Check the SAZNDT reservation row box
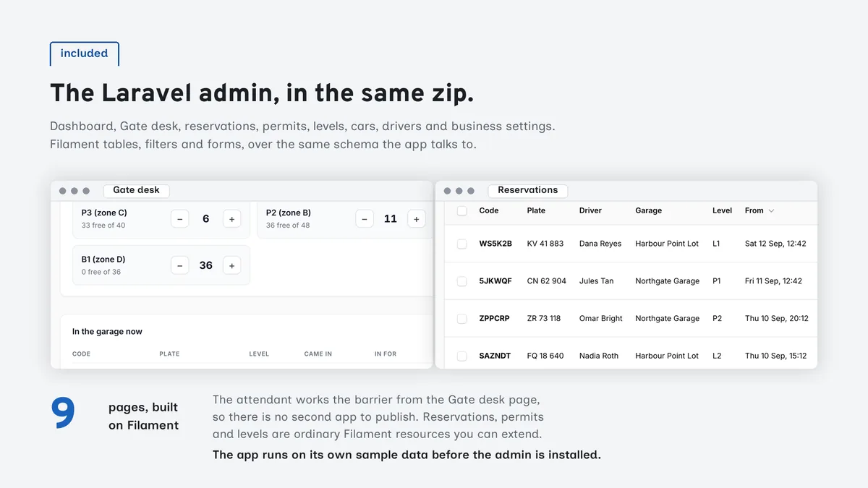The width and height of the screenshot is (868, 488). [461, 356]
